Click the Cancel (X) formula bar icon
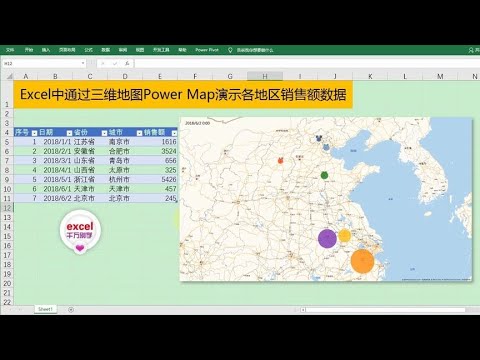480x360 pixels. click(103, 63)
